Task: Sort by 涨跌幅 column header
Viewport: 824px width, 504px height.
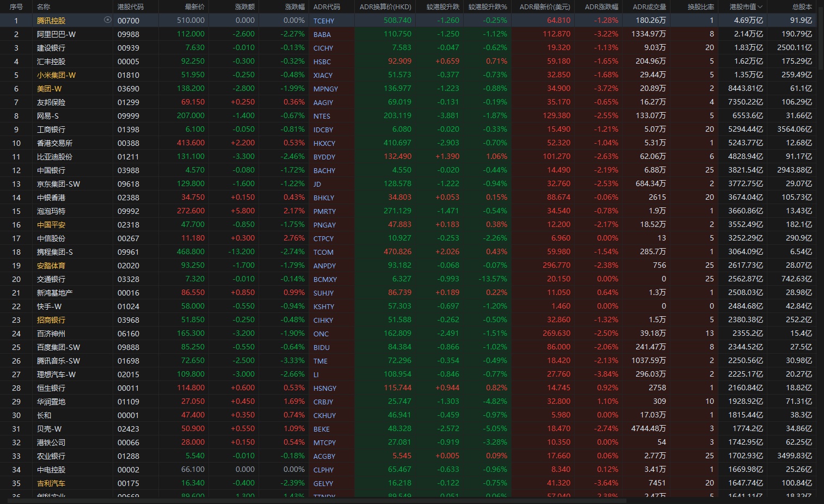Action: (x=294, y=7)
